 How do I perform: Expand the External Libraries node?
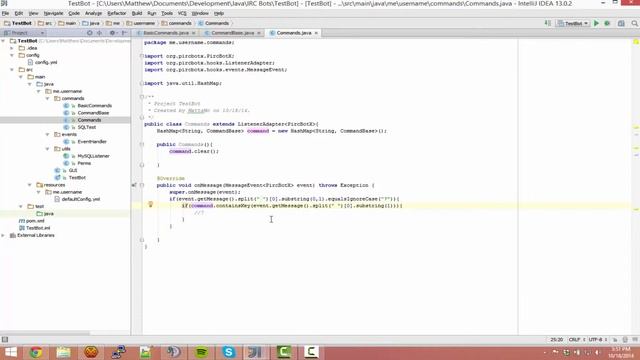pyautogui.click(x=3, y=235)
